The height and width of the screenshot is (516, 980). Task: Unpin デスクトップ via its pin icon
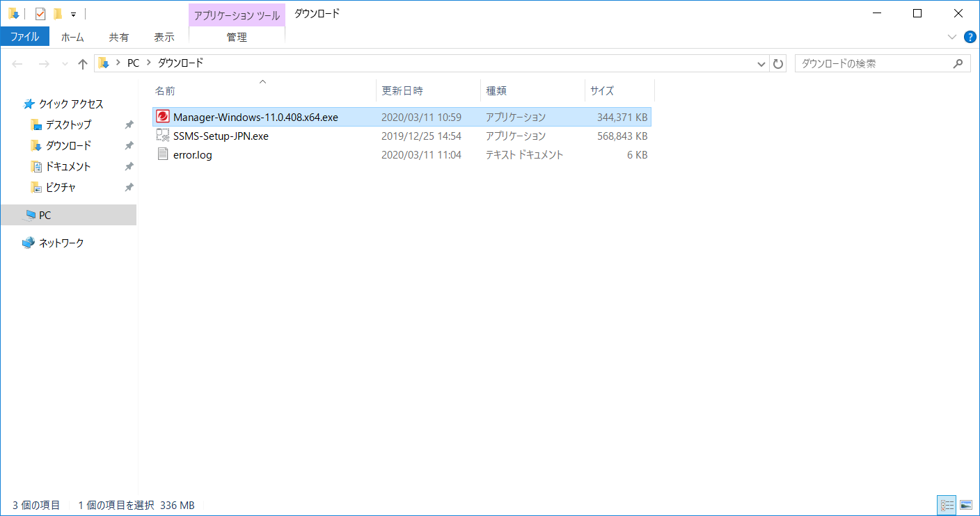129,125
